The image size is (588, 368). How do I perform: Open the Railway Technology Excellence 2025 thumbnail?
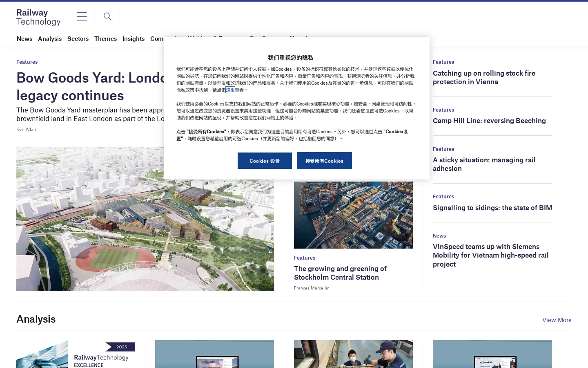[x=76, y=354]
